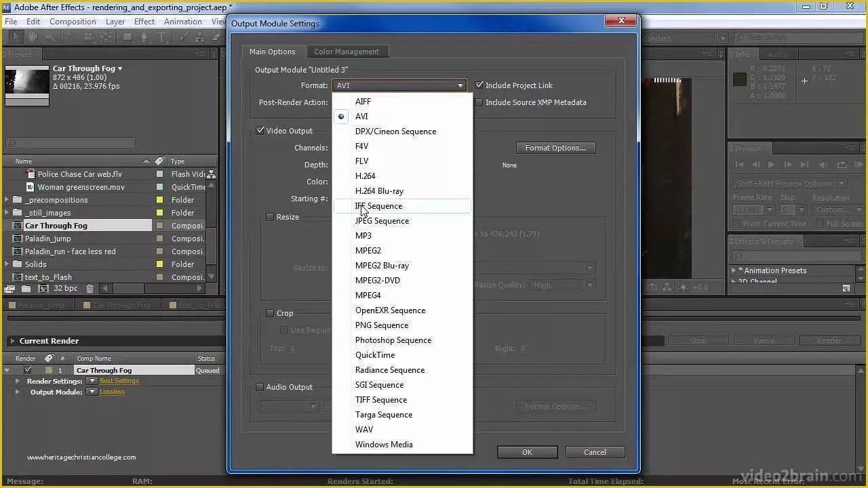Click the Last Frame button in Preview panel

click(x=804, y=165)
